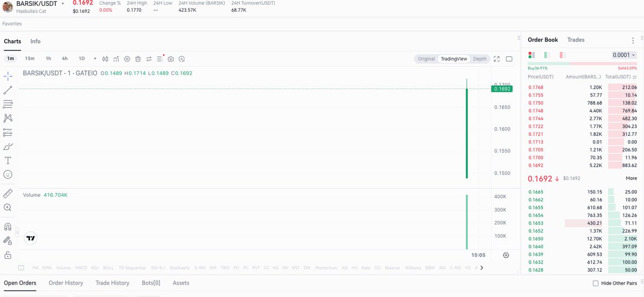
Task: Open the Charts tab
Action: 12,41
